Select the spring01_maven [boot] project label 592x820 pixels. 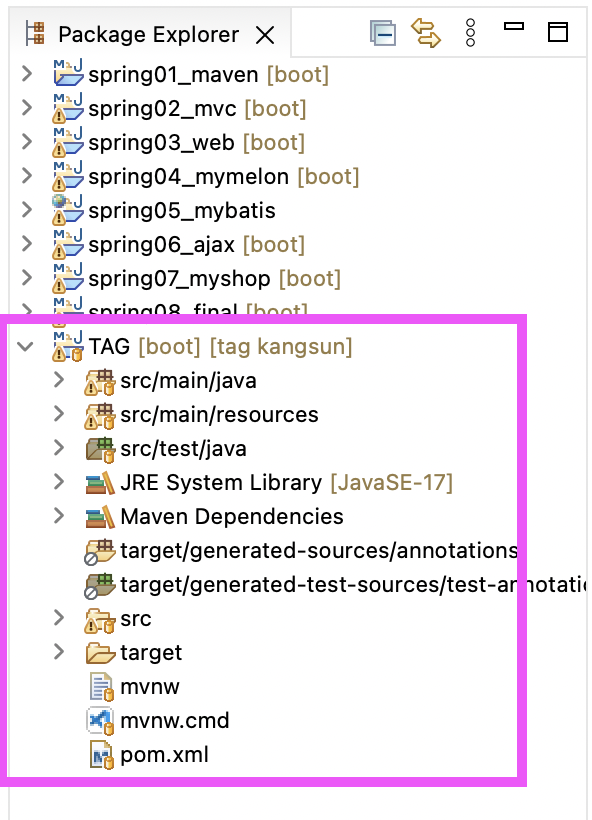(209, 75)
